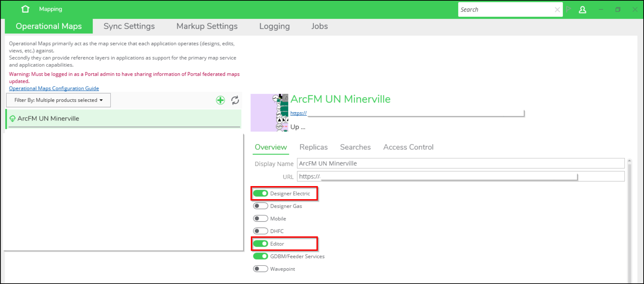Switch to the Operational Maps tab
Viewport: 644px width, 284px height.
pyautogui.click(x=49, y=26)
